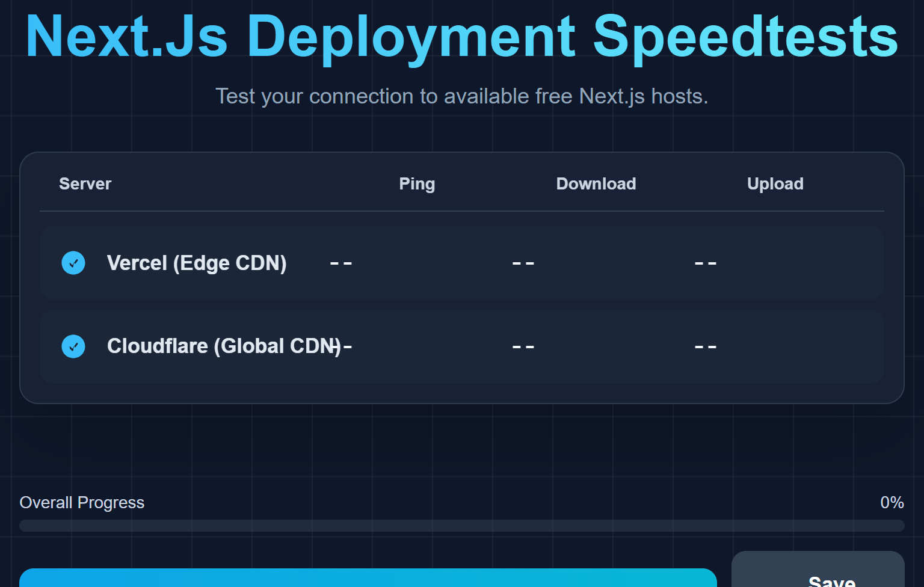Click the Download column header
The width and height of the screenshot is (924, 587).
[x=596, y=183]
